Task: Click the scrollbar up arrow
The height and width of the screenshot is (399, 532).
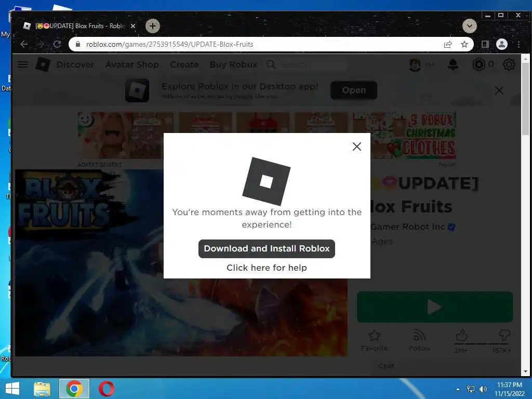Action: coord(525,58)
